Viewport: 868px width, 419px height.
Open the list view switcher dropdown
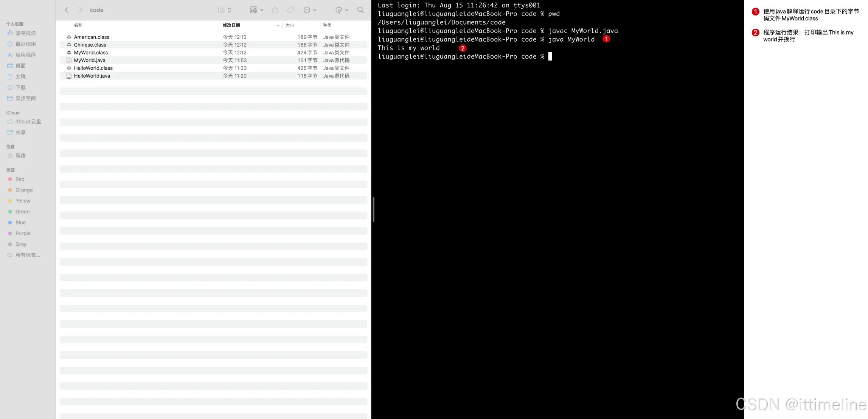click(225, 10)
